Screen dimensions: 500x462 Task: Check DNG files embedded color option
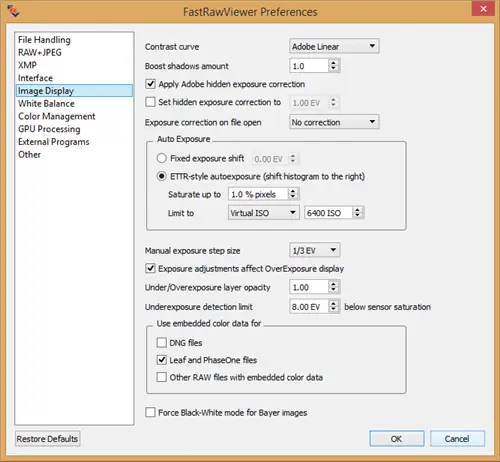(x=162, y=342)
